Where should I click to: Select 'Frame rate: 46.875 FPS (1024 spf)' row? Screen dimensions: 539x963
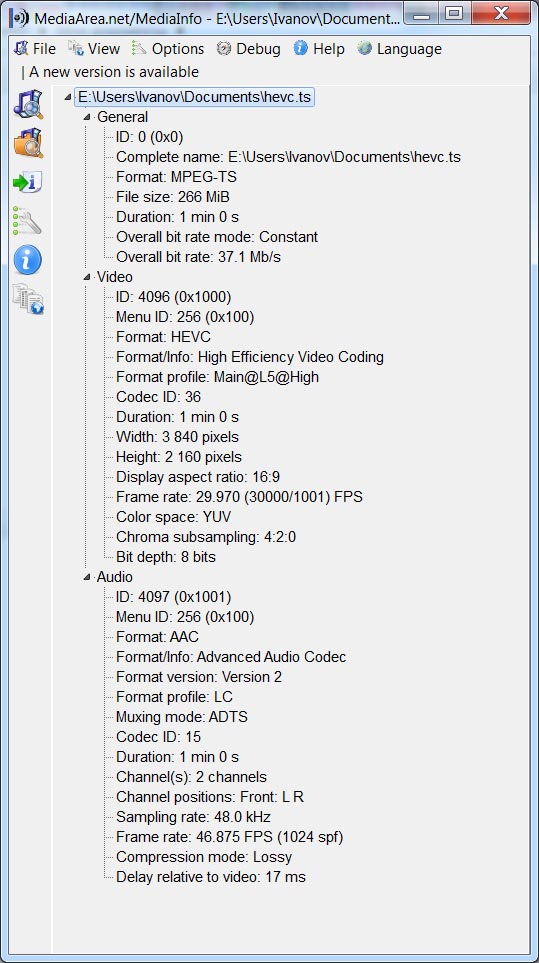click(230, 836)
